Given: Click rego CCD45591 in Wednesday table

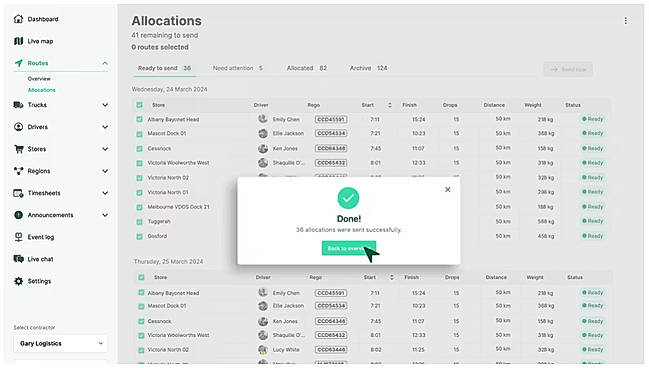Looking at the screenshot, I should point(331,119).
